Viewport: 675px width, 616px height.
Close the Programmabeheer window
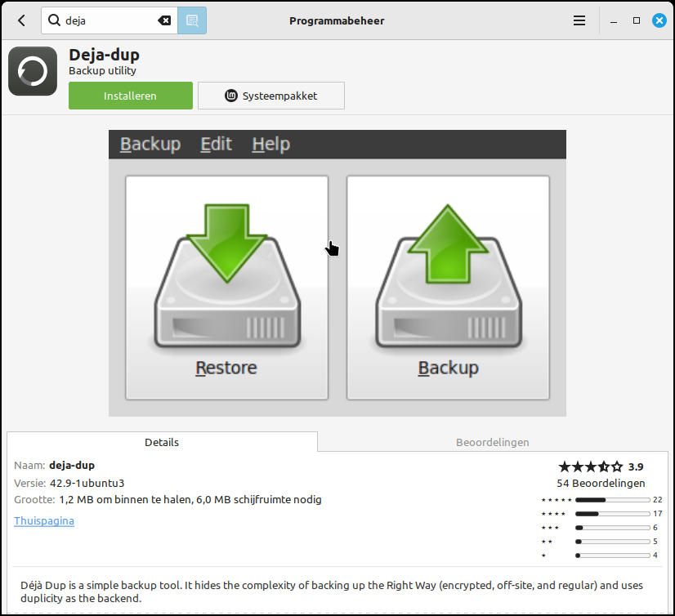coord(659,20)
